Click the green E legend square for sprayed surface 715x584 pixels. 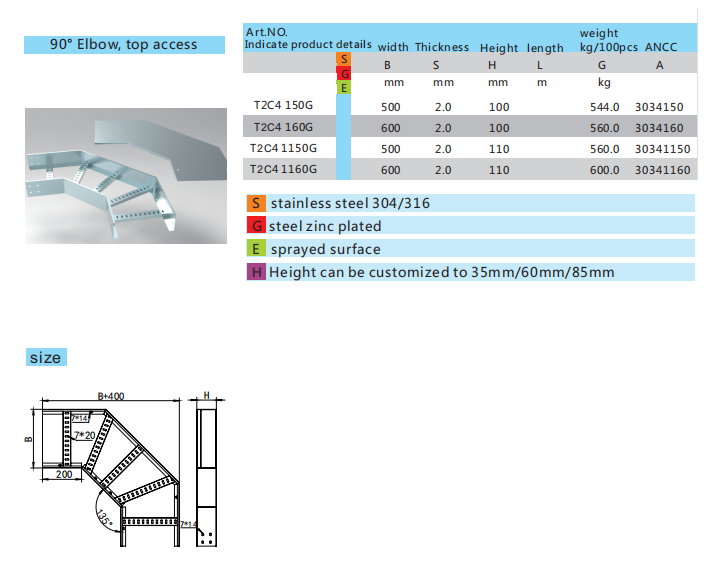256,249
